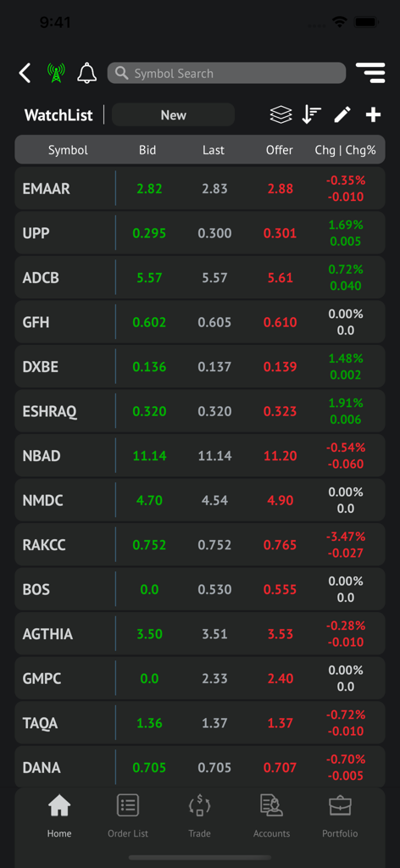Tap RAKCC change -3.47%
This screenshot has height=868, width=400.
[346, 537]
